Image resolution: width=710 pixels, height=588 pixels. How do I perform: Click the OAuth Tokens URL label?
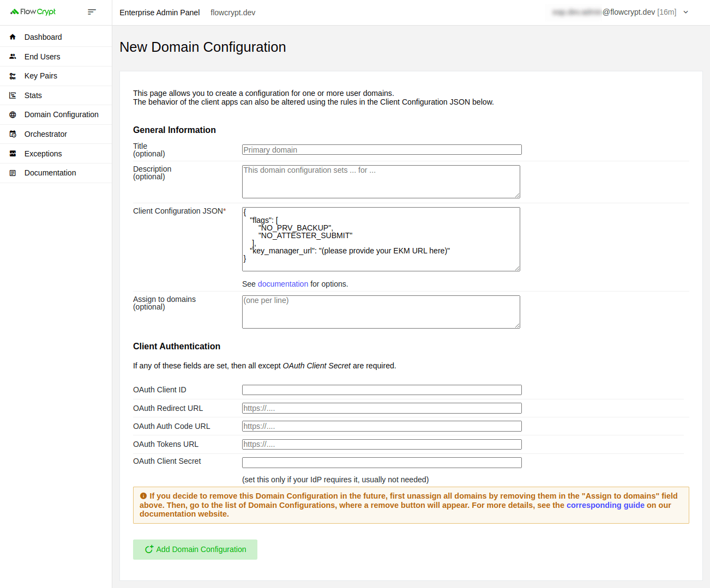[x=166, y=444]
